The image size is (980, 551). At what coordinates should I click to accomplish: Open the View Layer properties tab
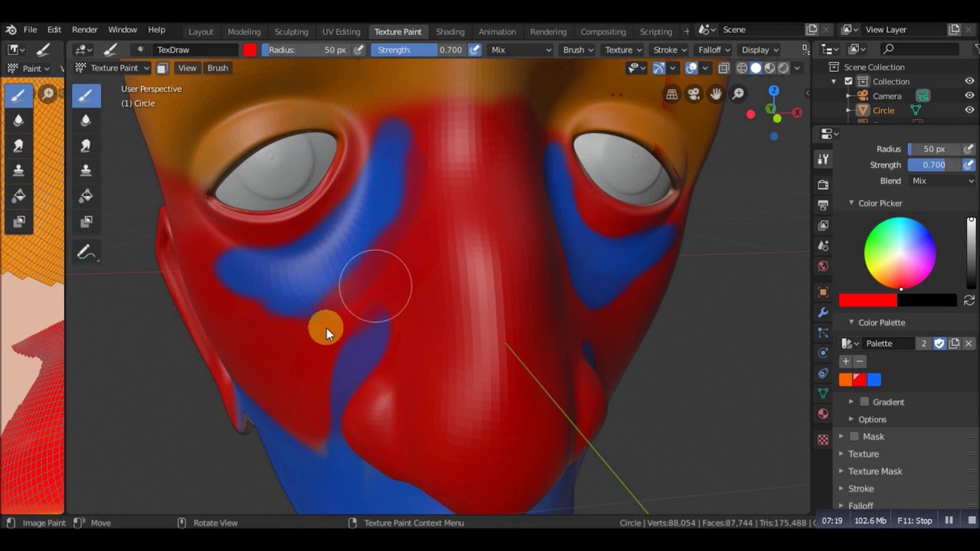click(x=823, y=226)
